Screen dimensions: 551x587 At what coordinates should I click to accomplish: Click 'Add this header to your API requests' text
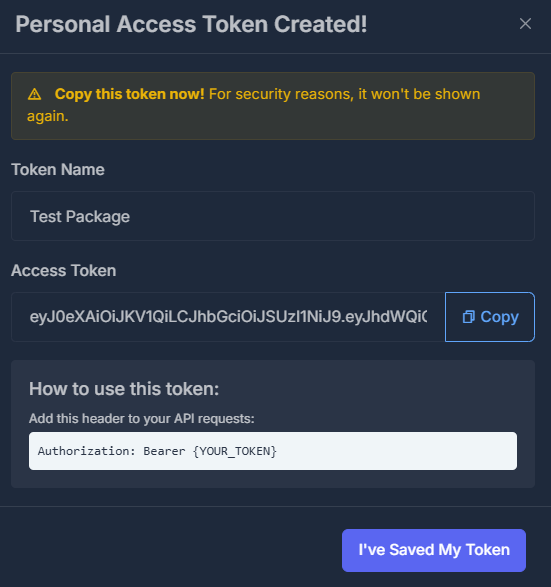[x=141, y=419]
